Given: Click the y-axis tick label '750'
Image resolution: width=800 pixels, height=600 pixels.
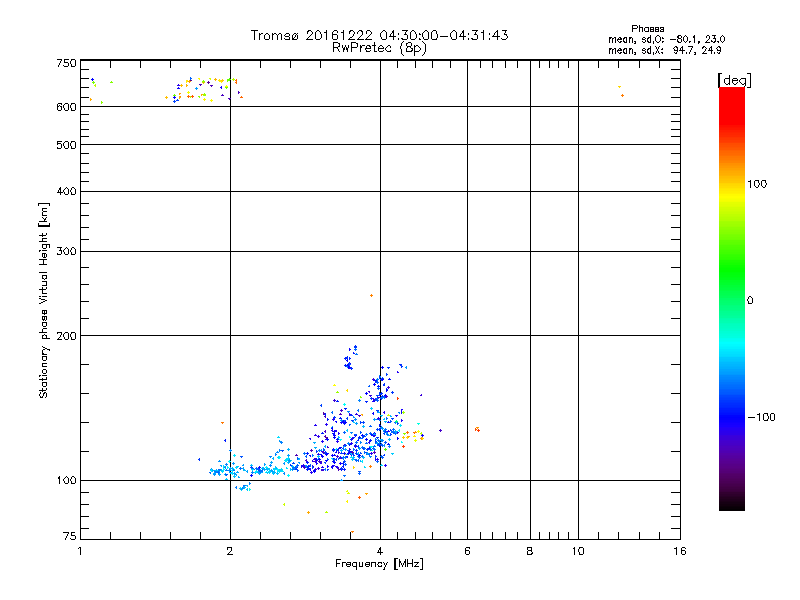Looking at the screenshot, I should point(66,63).
